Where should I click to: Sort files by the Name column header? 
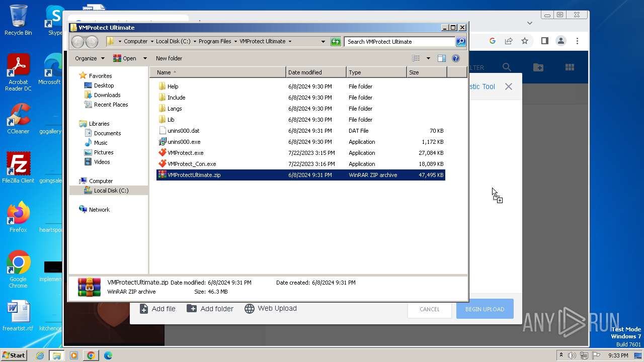coord(217,72)
